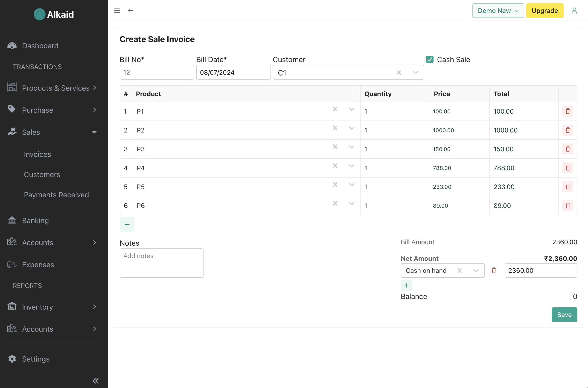Open the Customer dropdown for C1

[415, 72]
